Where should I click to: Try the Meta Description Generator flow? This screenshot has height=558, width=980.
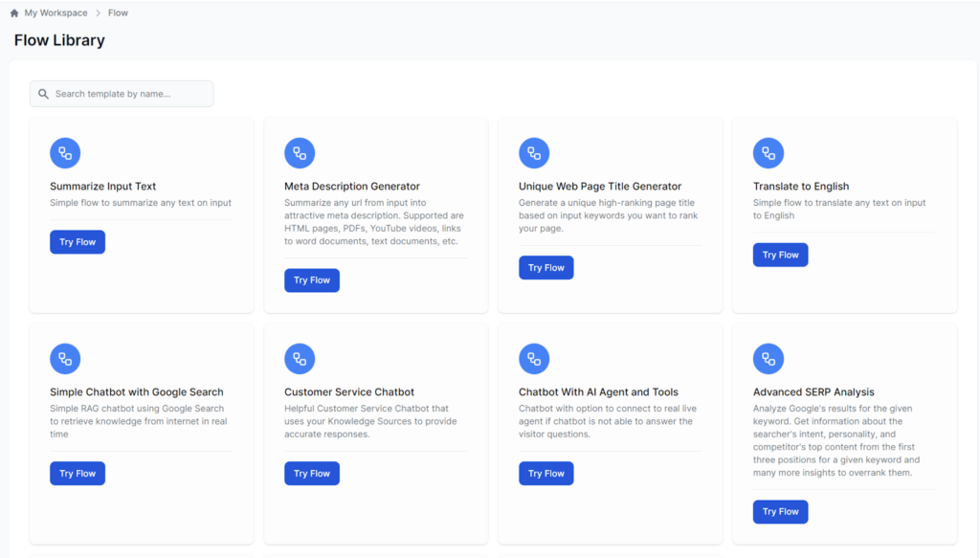tap(311, 279)
